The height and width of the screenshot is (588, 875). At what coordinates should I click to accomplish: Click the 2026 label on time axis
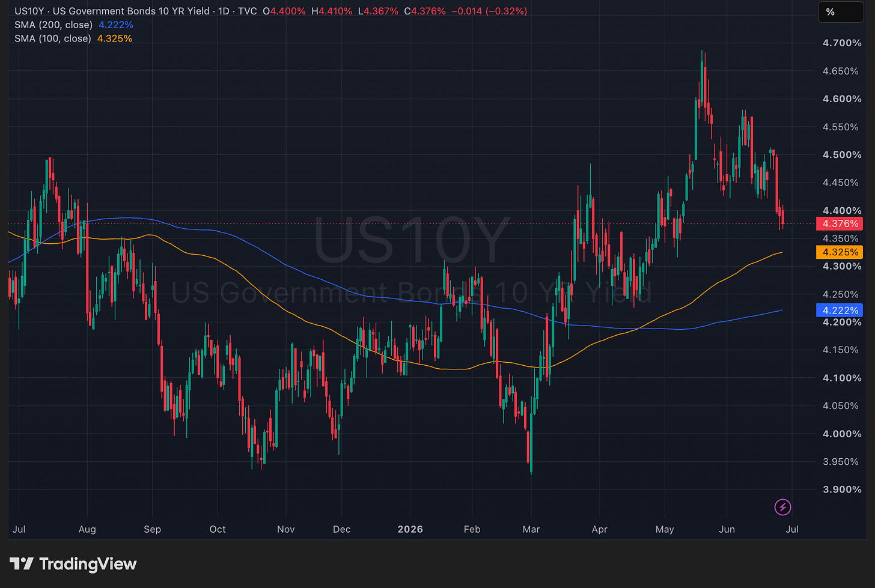click(410, 529)
